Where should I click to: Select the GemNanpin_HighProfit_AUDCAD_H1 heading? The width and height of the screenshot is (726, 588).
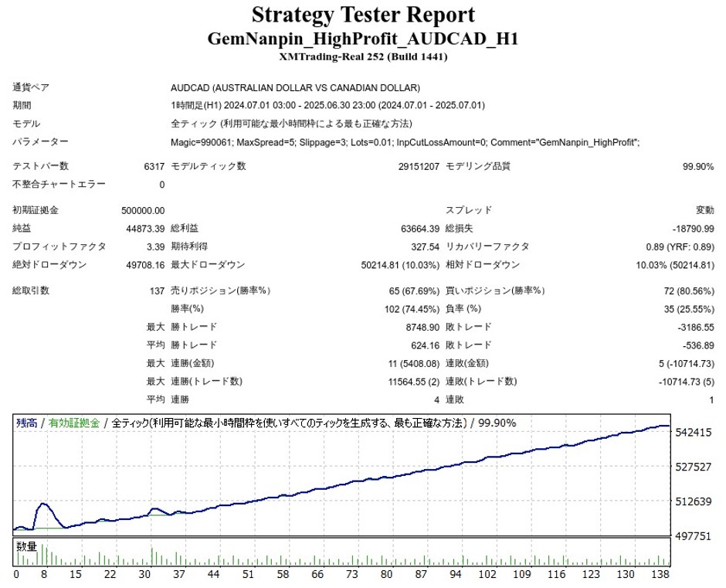pos(363,39)
